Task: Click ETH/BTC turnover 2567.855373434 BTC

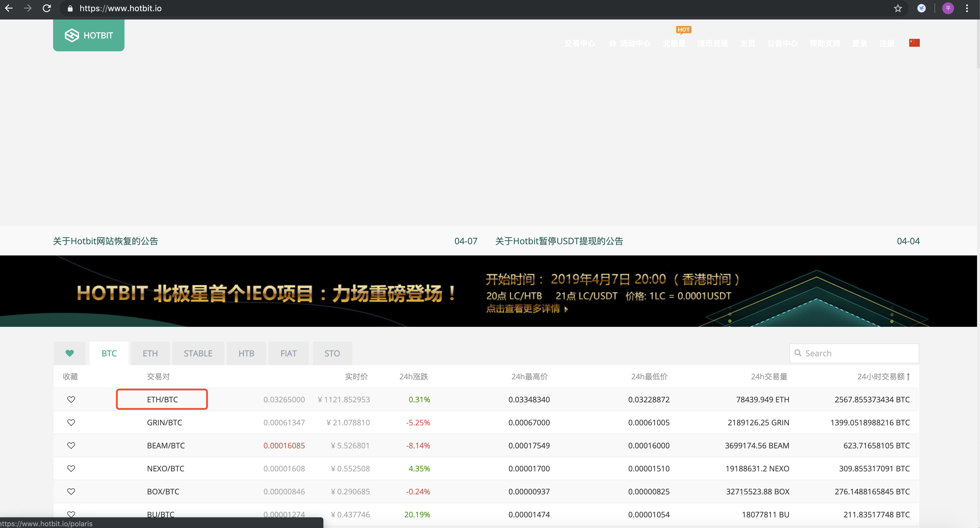Action: click(x=872, y=399)
